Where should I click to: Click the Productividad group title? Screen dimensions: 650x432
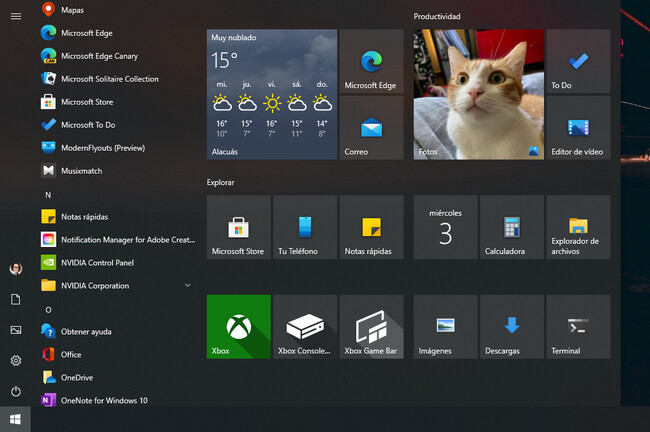(x=437, y=16)
